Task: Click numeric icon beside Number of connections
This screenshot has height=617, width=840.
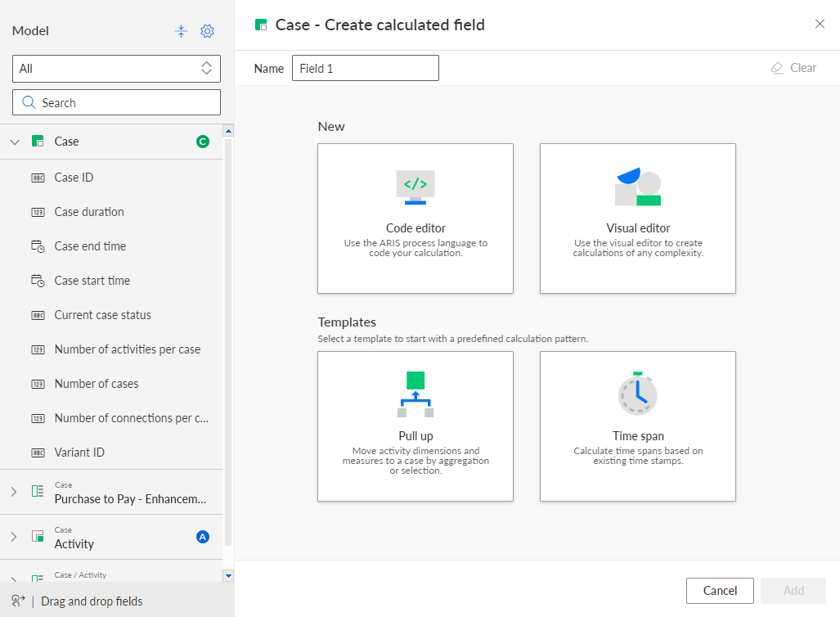Action: [38, 418]
